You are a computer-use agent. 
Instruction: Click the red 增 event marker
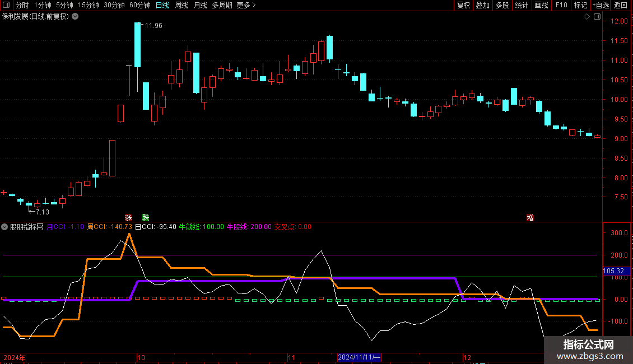(x=530, y=217)
